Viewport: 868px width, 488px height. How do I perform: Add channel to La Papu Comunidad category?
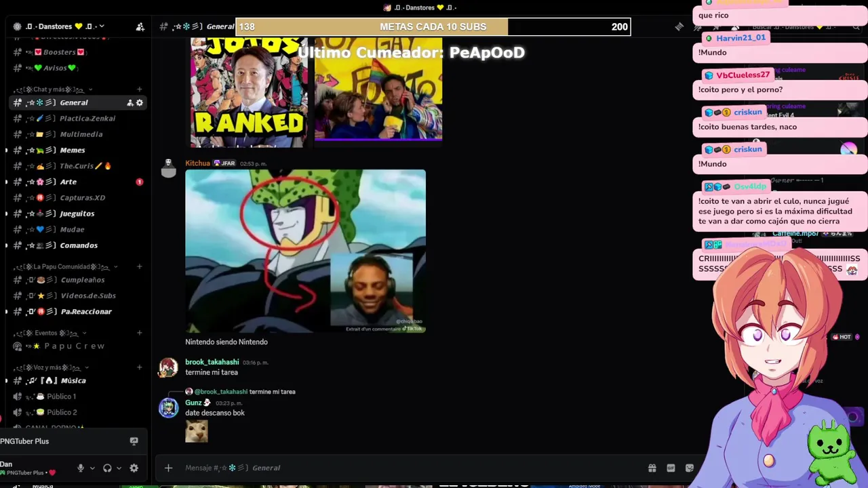point(140,266)
